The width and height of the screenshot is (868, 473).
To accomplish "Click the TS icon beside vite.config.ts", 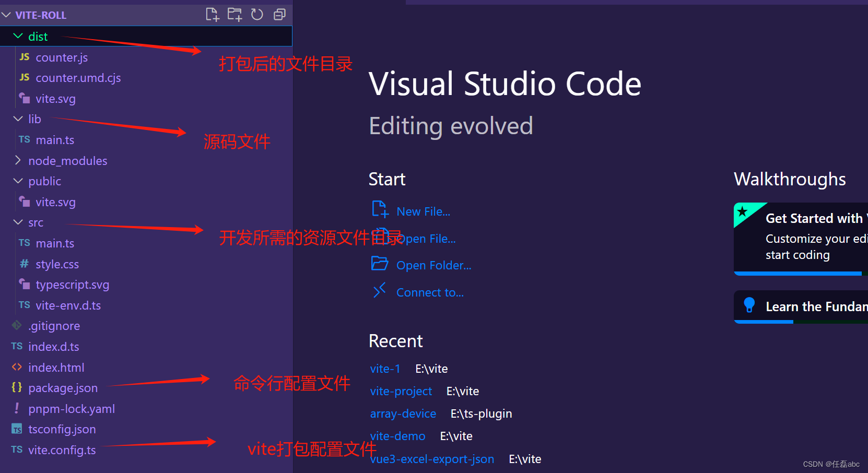I will click(x=17, y=450).
